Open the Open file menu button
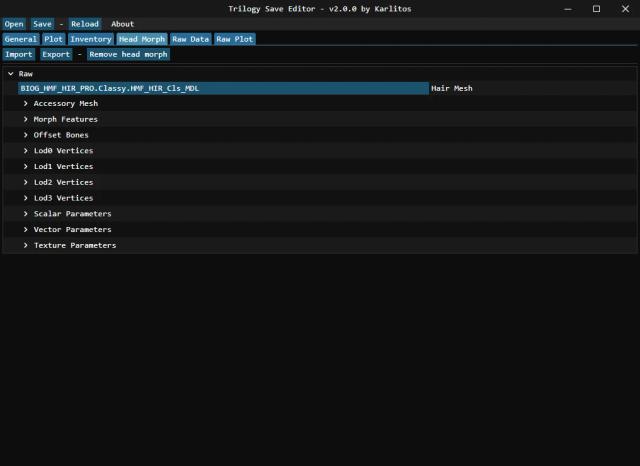Viewport: 640px width, 466px height. point(14,24)
